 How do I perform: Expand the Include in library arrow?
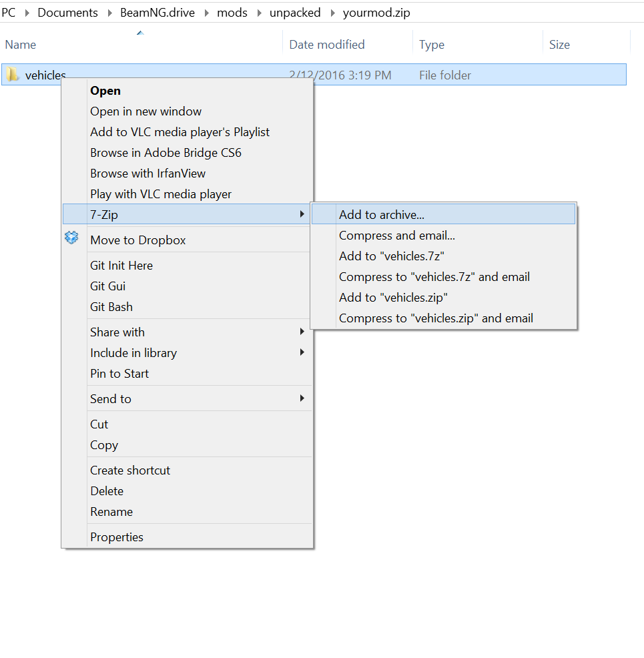[302, 352]
